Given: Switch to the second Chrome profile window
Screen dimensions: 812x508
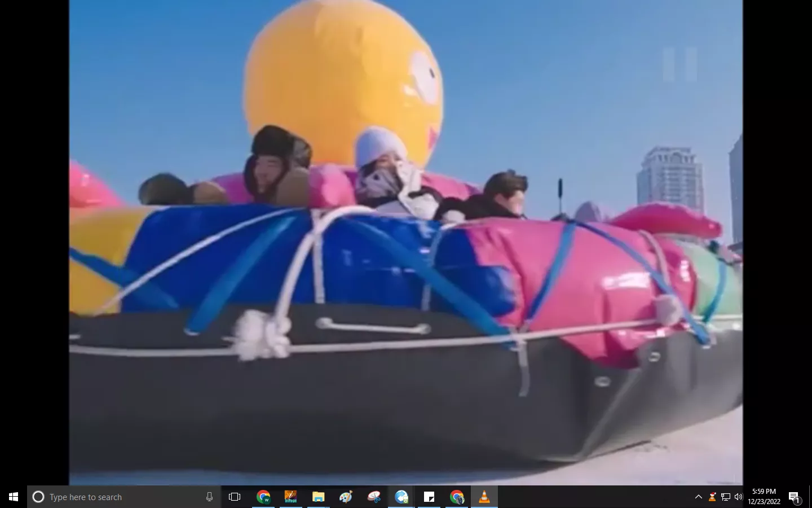Looking at the screenshot, I should point(457,497).
